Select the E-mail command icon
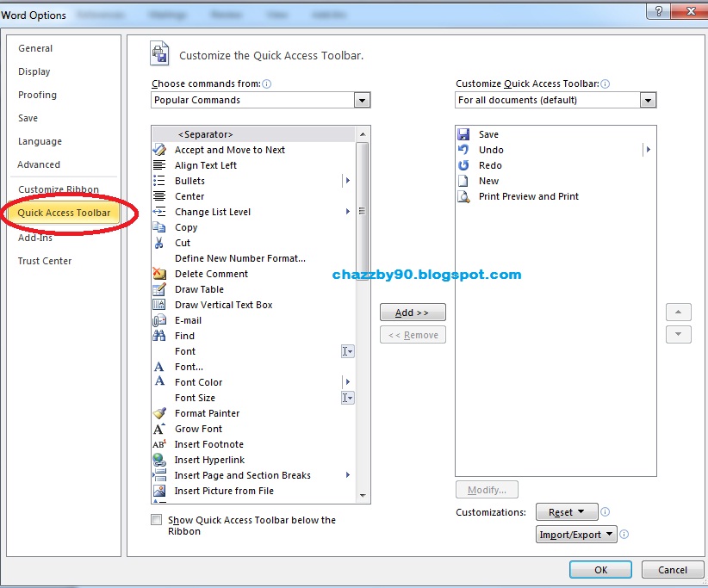This screenshot has width=708, height=588. [x=158, y=320]
